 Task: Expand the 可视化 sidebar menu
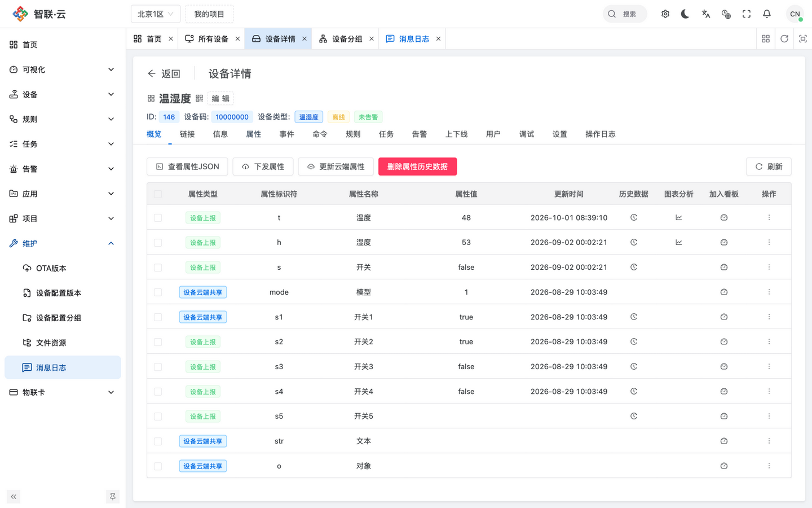[63, 69]
